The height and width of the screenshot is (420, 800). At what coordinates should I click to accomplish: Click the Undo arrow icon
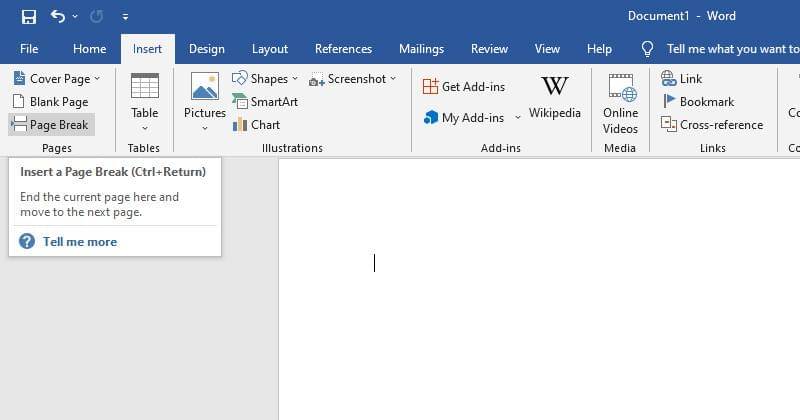click(x=58, y=16)
